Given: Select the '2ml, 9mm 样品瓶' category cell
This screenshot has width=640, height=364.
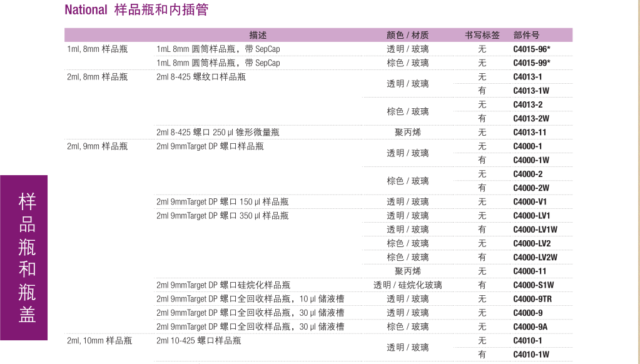Looking at the screenshot, I should (98, 146).
